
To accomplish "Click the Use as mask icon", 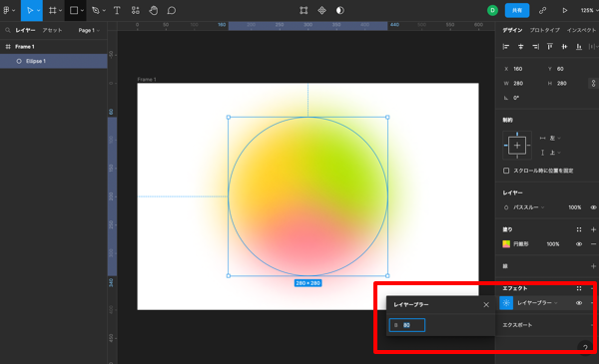I will (x=340, y=10).
